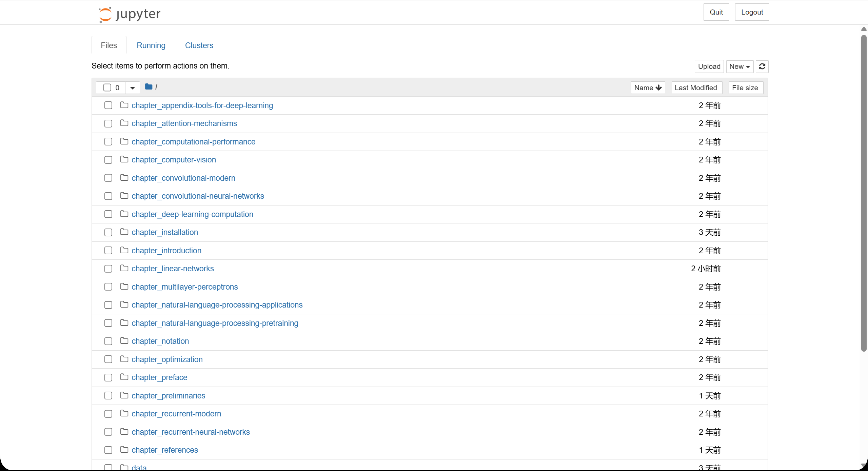Click the Logout button
Screen dimensions: 868x471
[752, 12]
